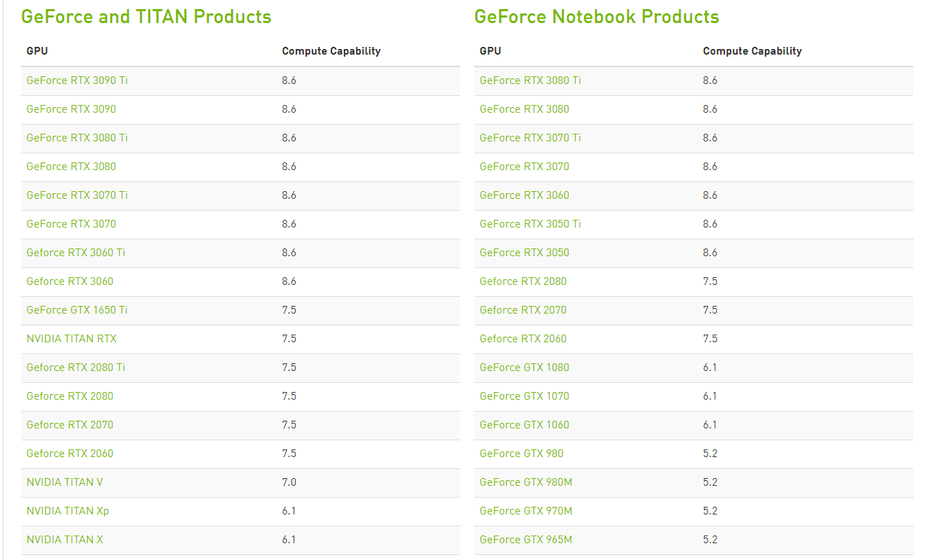Open the GeForce RTX 3090 Ti link
Screen dimensions: 931x560
pos(77,80)
